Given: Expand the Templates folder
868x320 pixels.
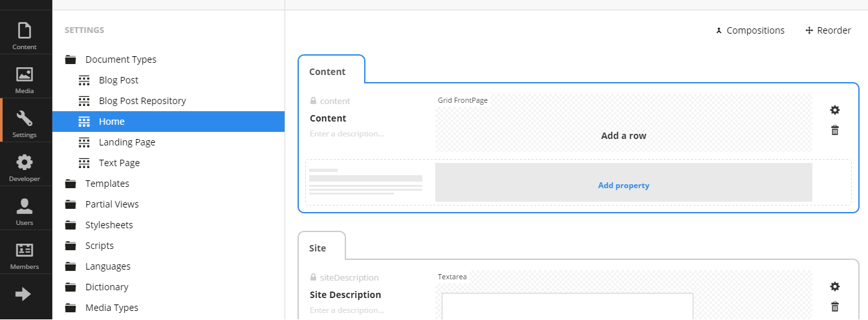Looking at the screenshot, I should 71,184.
